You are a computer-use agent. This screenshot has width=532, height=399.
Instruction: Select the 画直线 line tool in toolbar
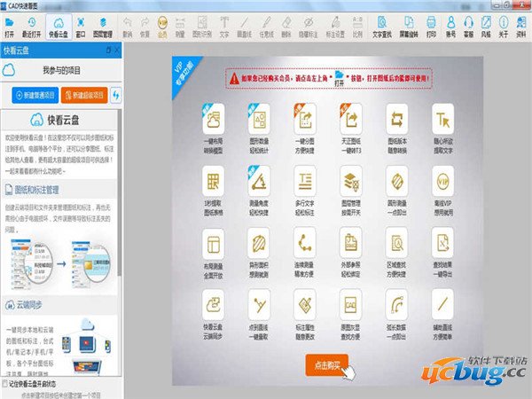point(245,27)
